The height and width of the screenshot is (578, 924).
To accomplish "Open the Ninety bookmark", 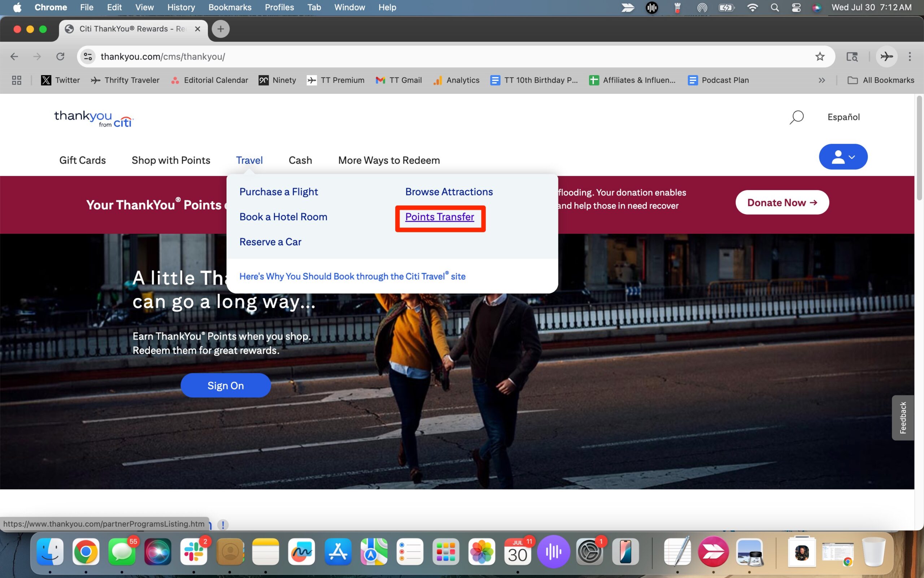I will tap(277, 80).
